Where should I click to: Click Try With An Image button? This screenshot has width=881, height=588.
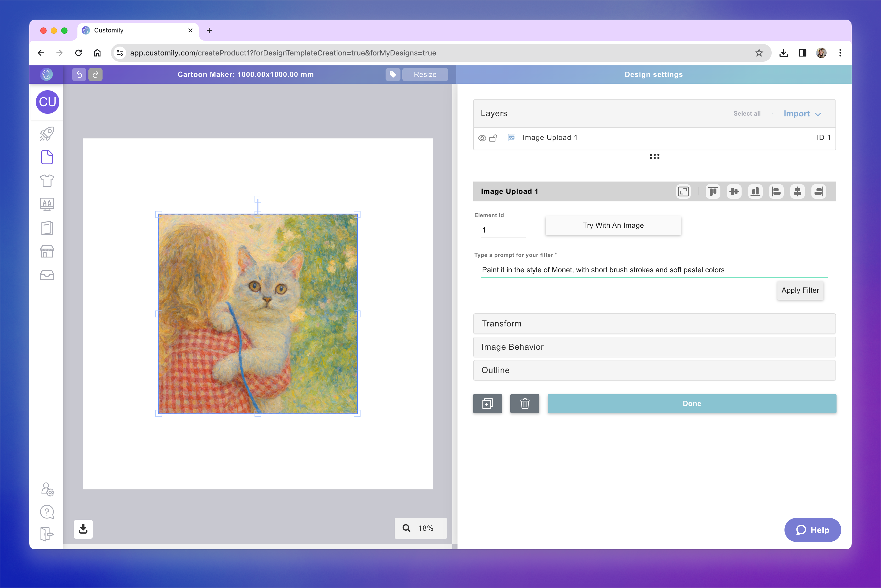[613, 225]
